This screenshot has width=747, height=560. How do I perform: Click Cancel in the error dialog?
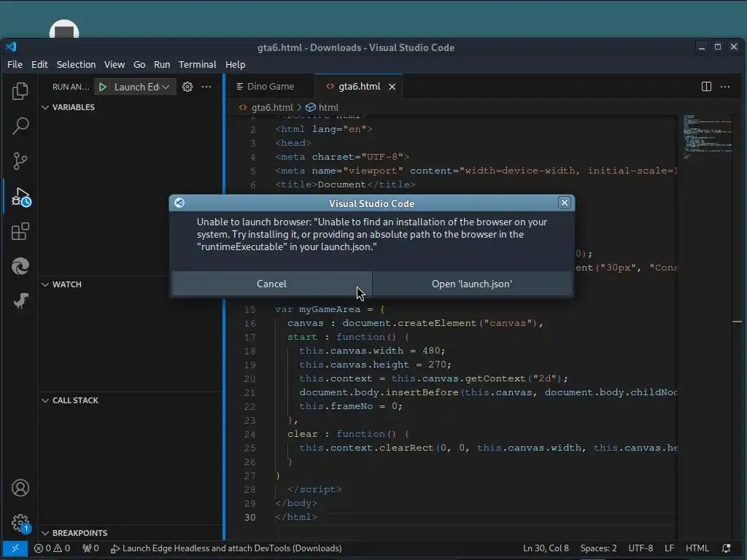(271, 284)
